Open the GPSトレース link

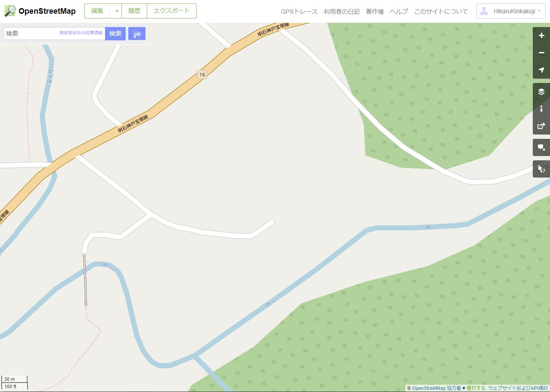[299, 12]
